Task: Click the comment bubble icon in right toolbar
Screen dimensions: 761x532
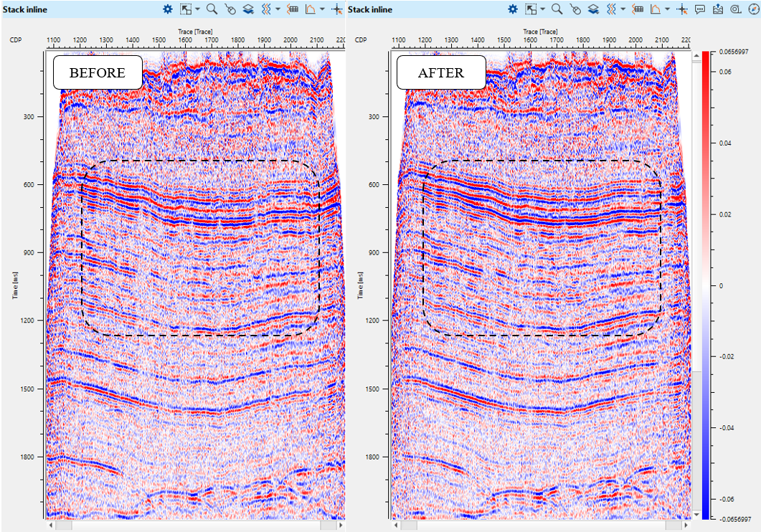Action: (x=699, y=9)
